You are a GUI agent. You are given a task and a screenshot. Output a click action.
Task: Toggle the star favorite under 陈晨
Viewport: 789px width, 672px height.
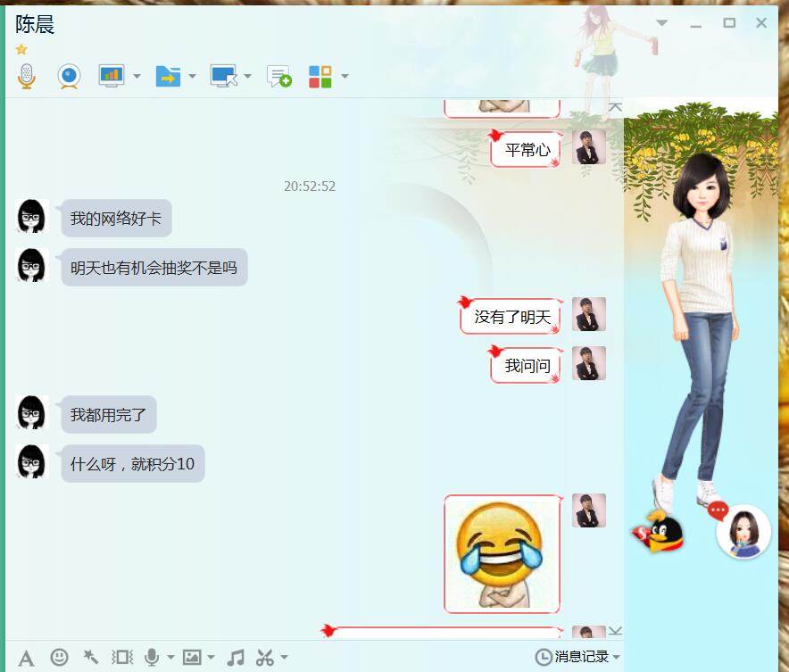(21, 50)
